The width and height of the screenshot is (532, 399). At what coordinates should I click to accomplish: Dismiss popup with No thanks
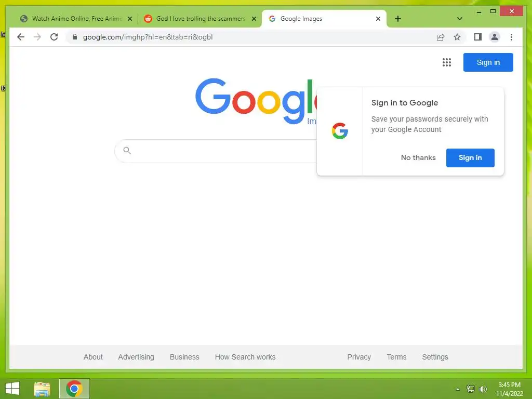418,158
